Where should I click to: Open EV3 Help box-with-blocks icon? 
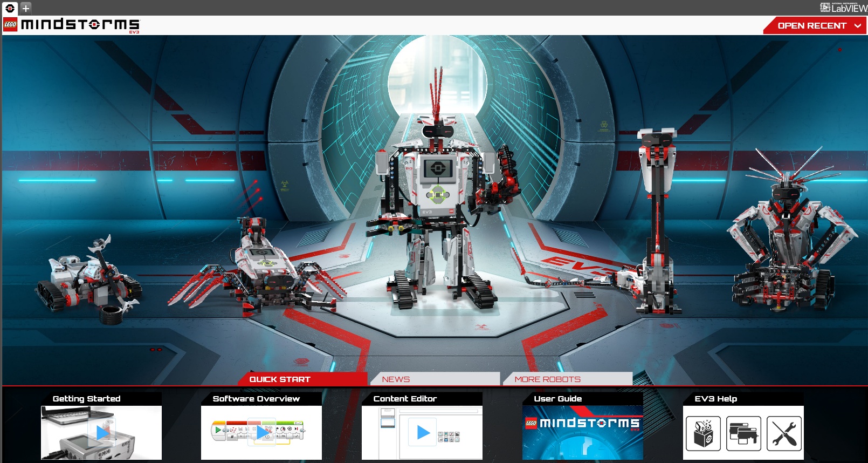703,433
